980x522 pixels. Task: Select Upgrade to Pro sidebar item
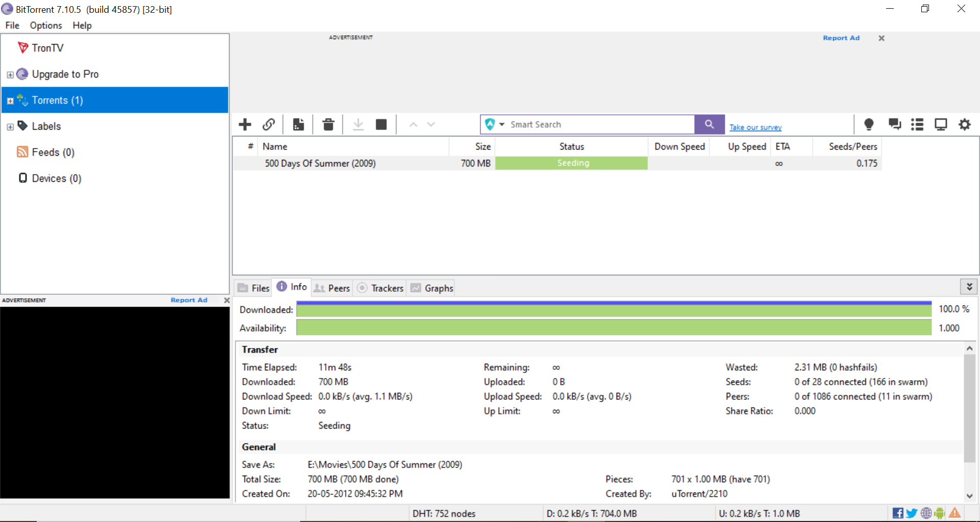point(65,74)
